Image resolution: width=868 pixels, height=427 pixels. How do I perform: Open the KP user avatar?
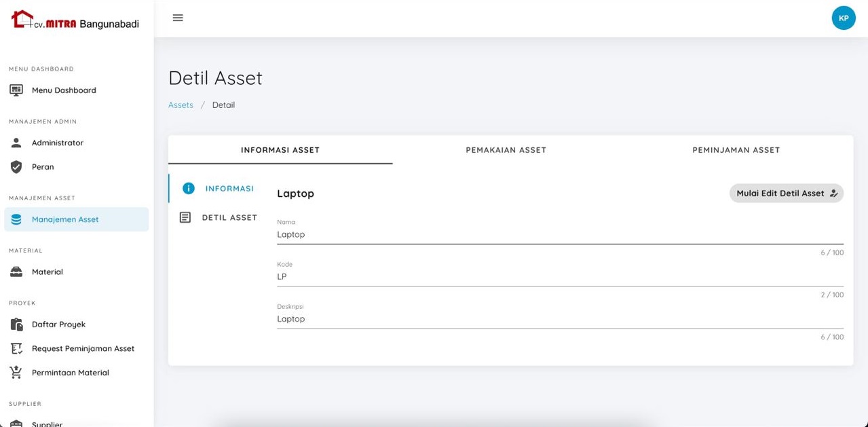(844, 18)
